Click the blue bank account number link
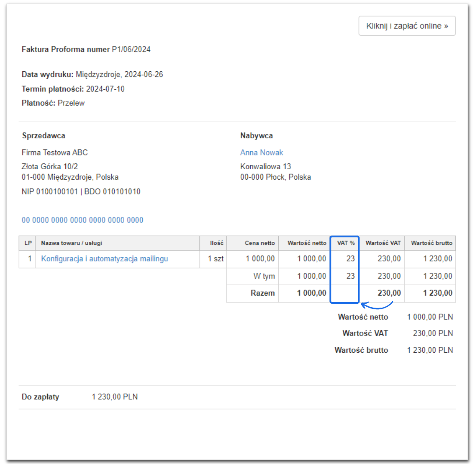The height and width of the screenshot is (464, 476). [83, 220]
